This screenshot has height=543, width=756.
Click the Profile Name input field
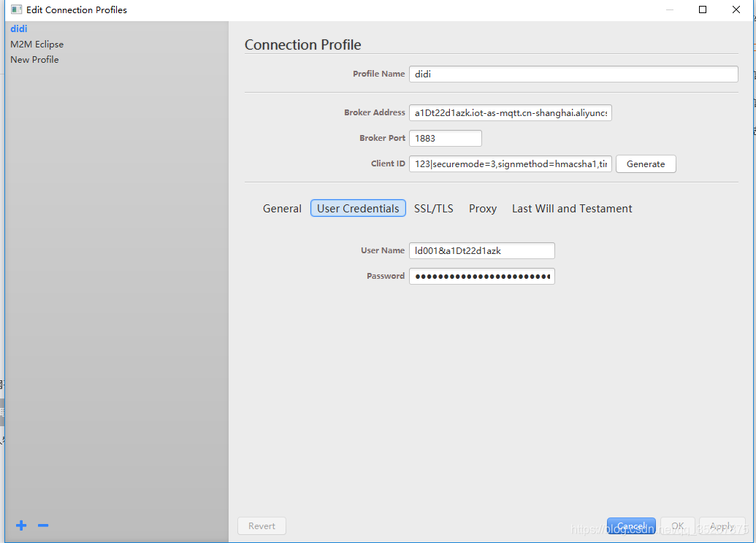(x=573, y=74)
